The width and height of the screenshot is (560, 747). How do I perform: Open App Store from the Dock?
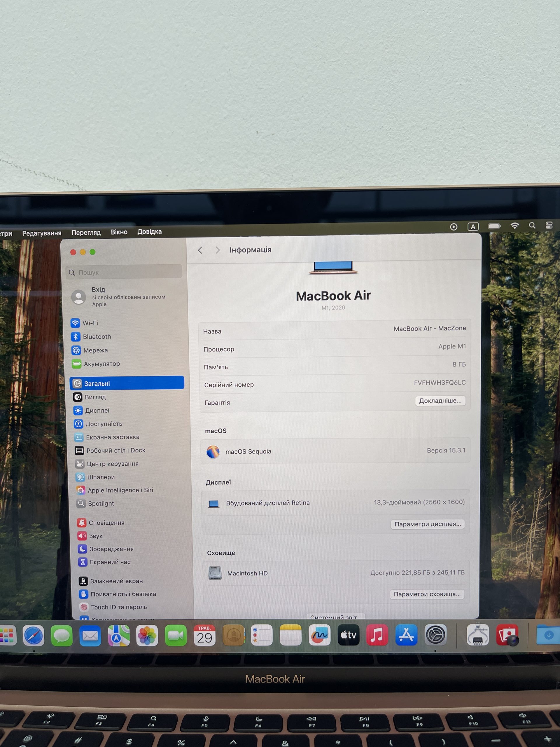pyautogui.click(x=406, y=635)
